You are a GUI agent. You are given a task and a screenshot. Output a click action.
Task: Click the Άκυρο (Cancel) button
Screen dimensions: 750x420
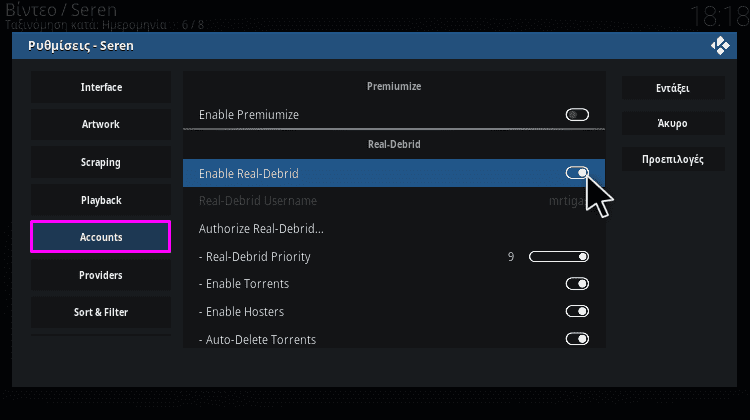pyautogui.click(x=673, y=123)
